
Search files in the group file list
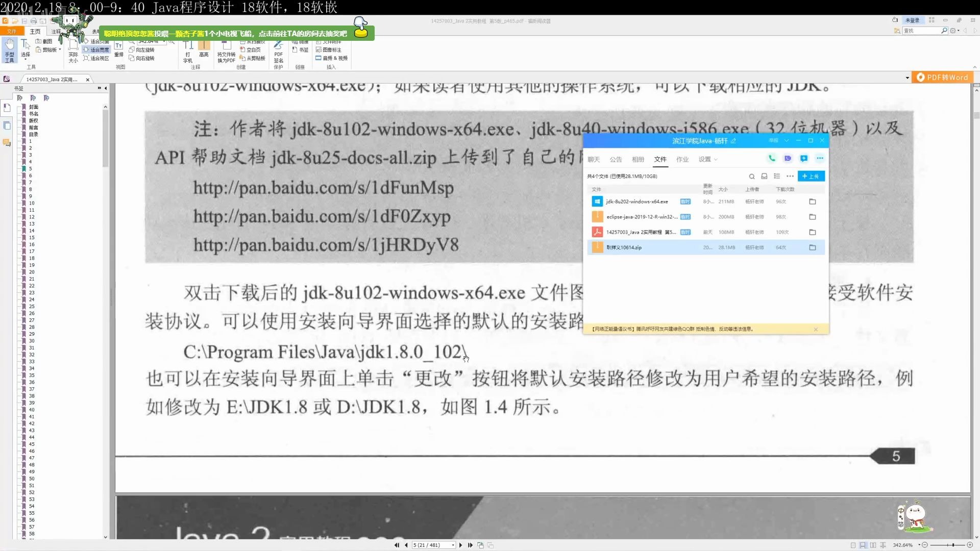(751, 177)
